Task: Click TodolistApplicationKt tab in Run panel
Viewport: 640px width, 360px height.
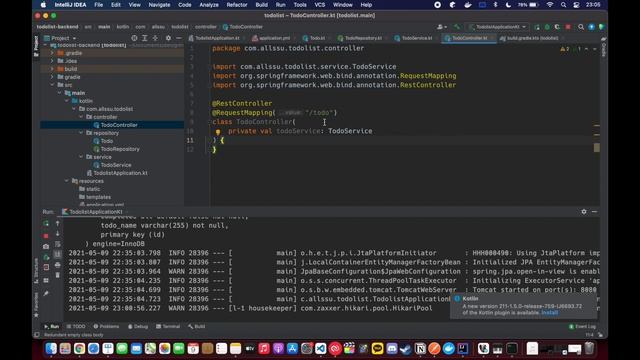Action: click(x=92, y=212)
